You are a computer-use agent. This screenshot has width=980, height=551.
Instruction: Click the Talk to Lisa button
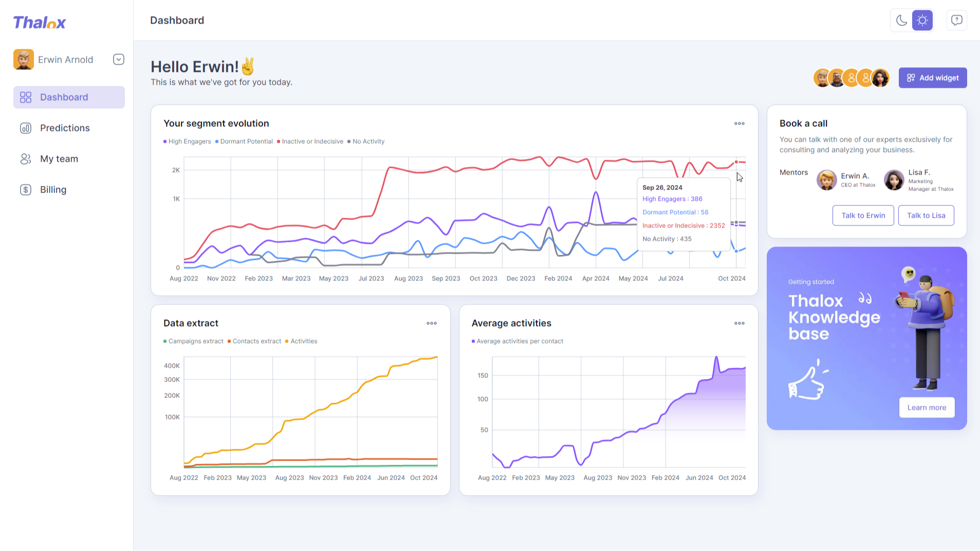click(x=926, y=215)
